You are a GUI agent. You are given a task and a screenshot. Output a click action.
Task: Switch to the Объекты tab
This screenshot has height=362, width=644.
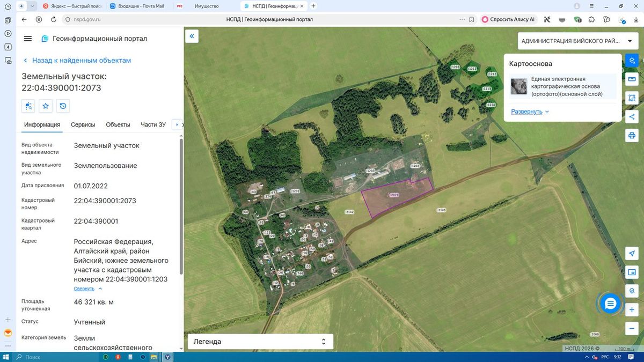(x=118, y=124)
